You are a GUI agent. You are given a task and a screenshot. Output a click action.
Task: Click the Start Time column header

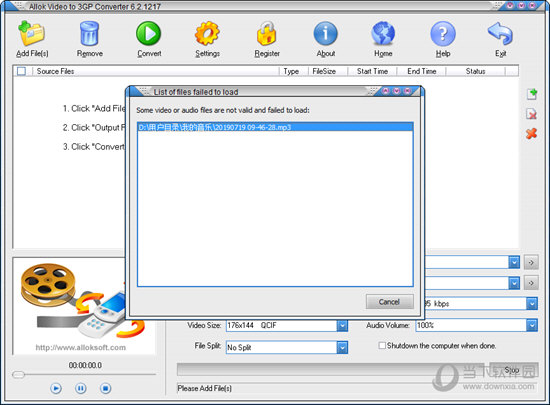click(372, 71)
